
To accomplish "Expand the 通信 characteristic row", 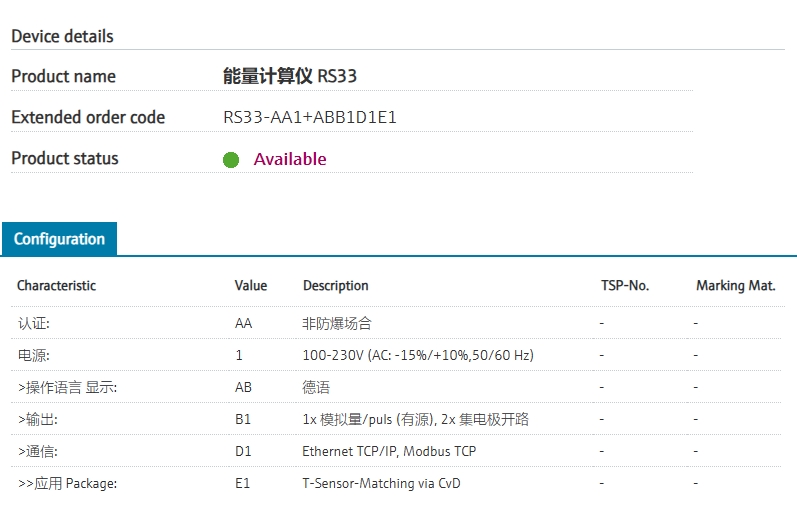I will pos(38,451).
